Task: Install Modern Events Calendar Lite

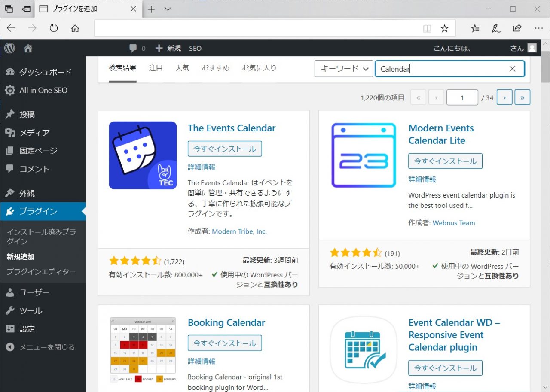Action: [445, 161]
